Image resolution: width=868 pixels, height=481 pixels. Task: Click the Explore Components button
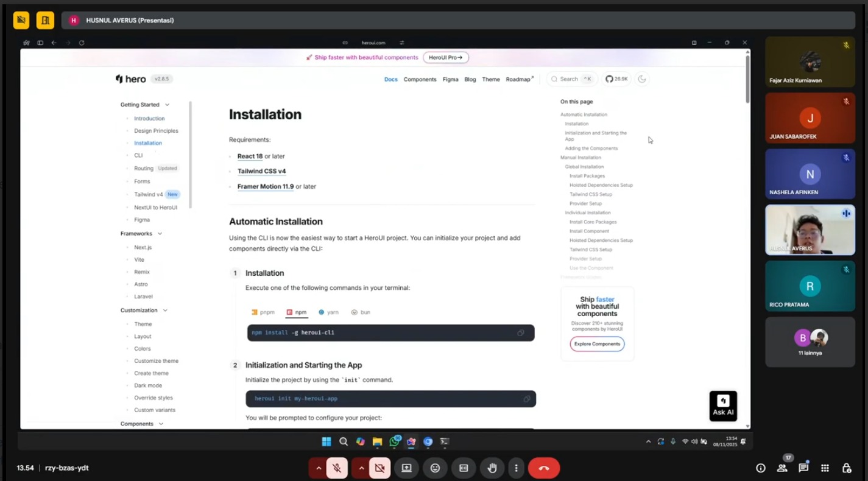pos(597,344)
